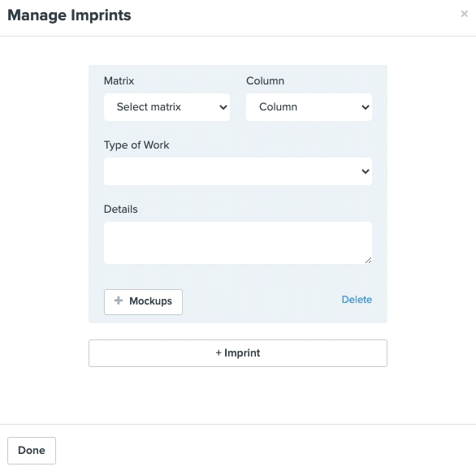
Task: Click the chevron arrow on Column dropdown
Action: 366,107
